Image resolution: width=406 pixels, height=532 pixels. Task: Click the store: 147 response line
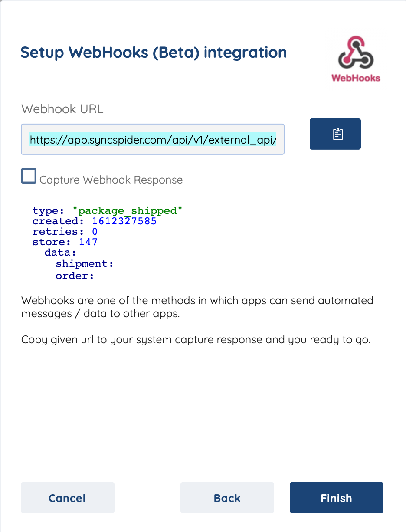[x=65, y=242]
